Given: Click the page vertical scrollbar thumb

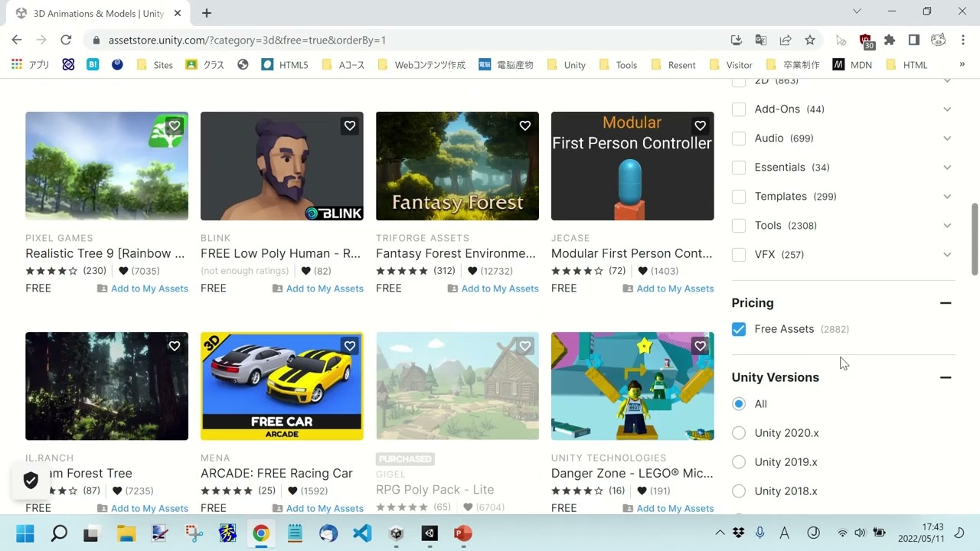Looking at the screenshot, I should point(975,240).
